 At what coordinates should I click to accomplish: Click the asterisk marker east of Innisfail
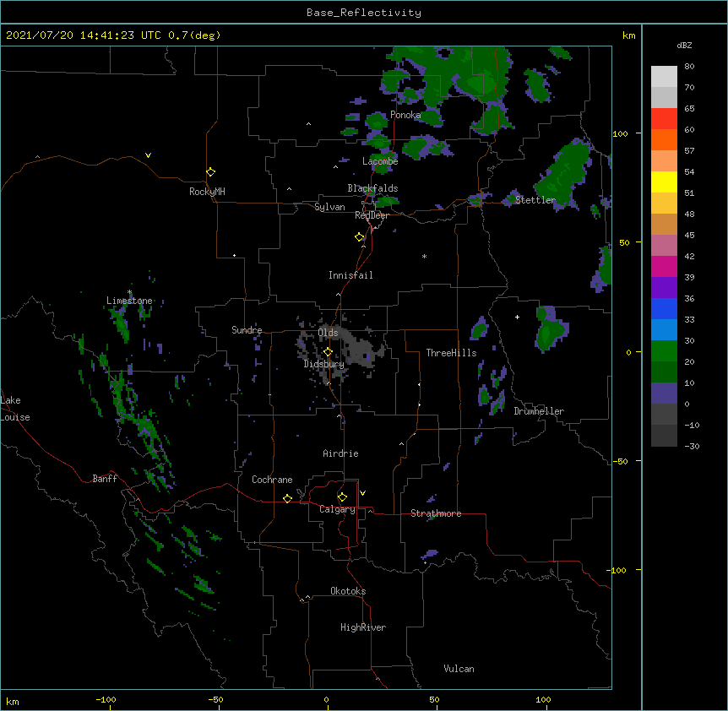point(424,257)
